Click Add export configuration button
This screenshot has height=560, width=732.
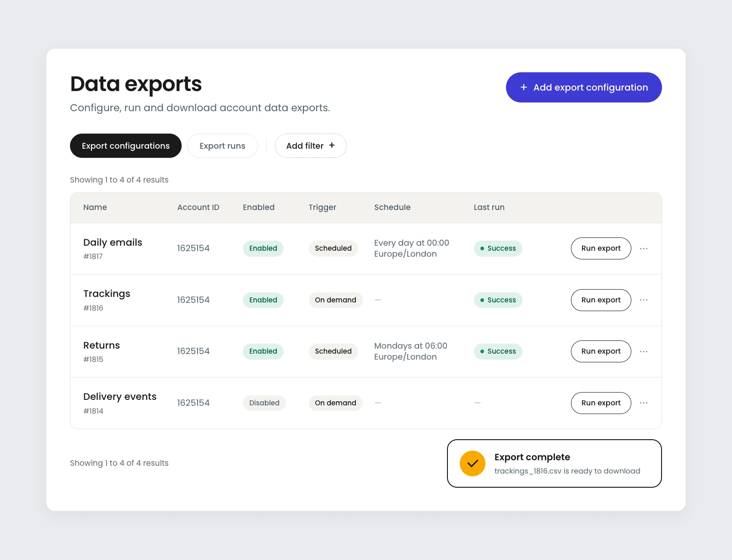click(x=584, y=87)
